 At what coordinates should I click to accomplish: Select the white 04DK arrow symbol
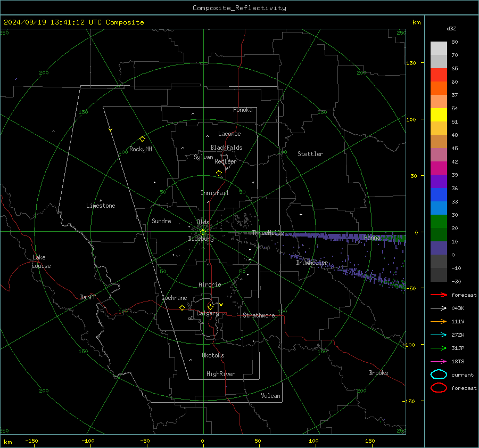tap(439, 308)
